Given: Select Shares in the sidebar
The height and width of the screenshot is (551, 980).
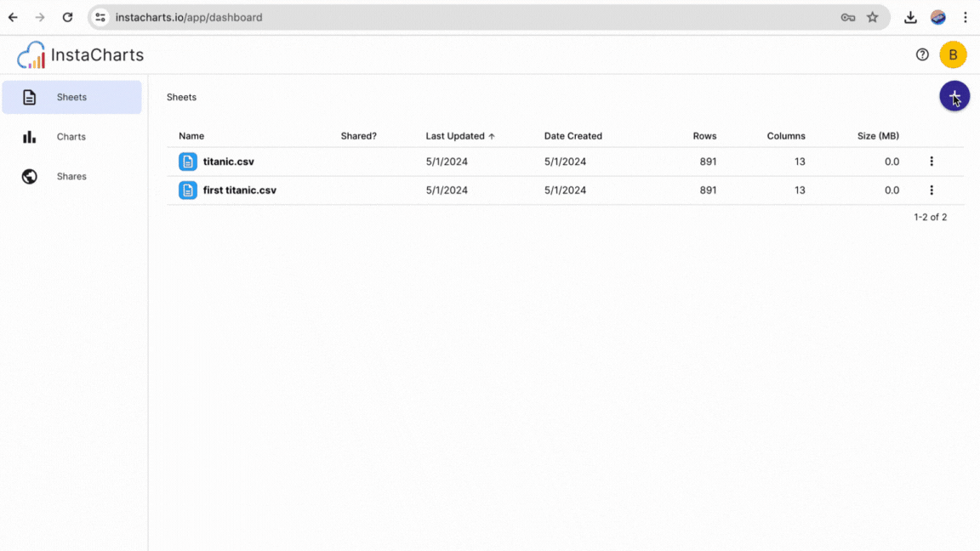Looking at the screenshot, I should [71, 176].
